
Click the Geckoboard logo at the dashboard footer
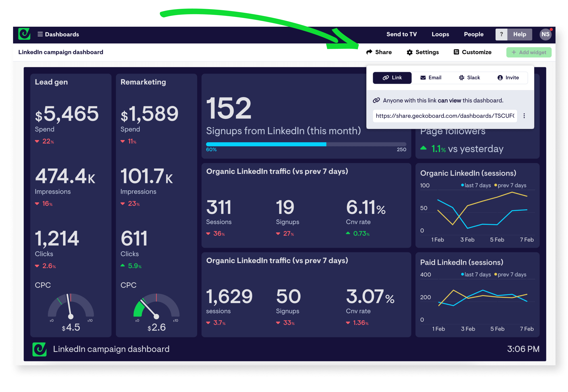coord(39,349)
